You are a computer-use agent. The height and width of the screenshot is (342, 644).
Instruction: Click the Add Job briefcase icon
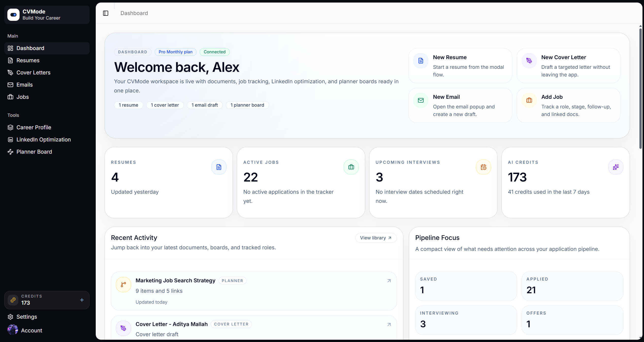pyautogui.click(x=529, y=100)
